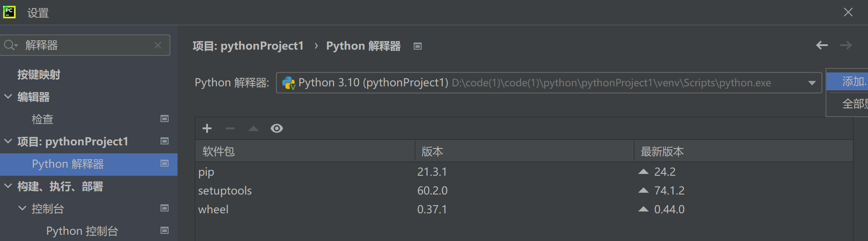Screen dimensions: 868x241
Task: Select the setuptools package row
Action: [524, 190]
